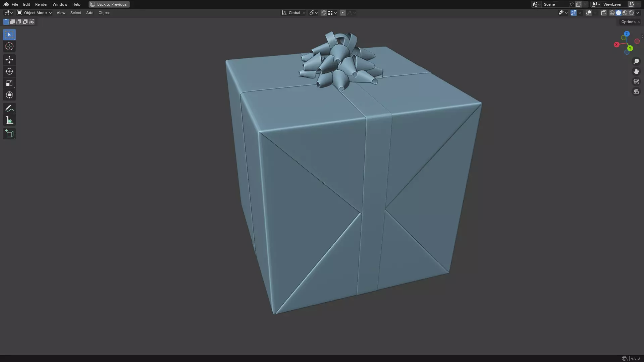Toggle proportional editing
Viewport: 644px width, 362px height.
tap(342, 13)
